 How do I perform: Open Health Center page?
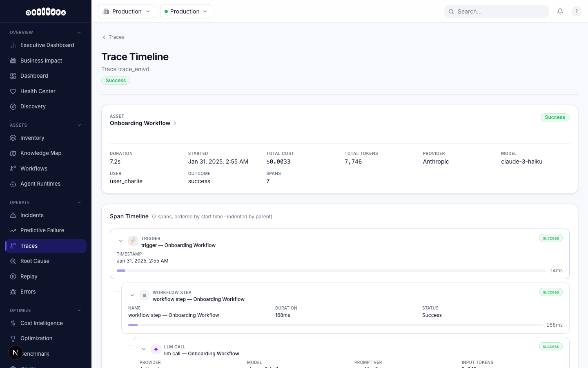pos(46,91)
